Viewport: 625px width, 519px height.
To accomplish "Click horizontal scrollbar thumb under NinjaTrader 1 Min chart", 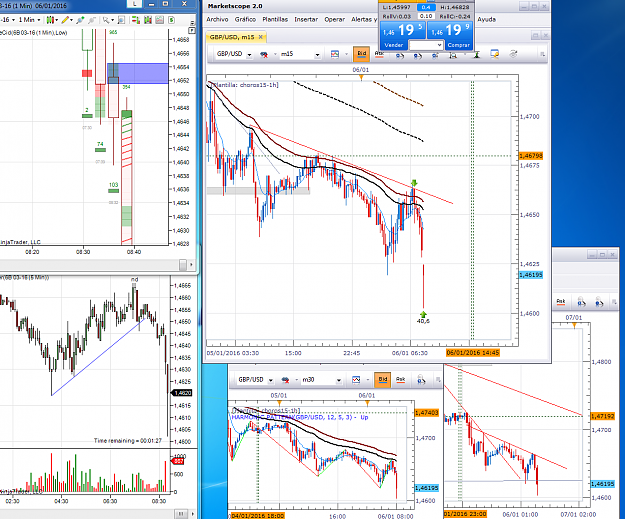I will [x=183, y=265].
